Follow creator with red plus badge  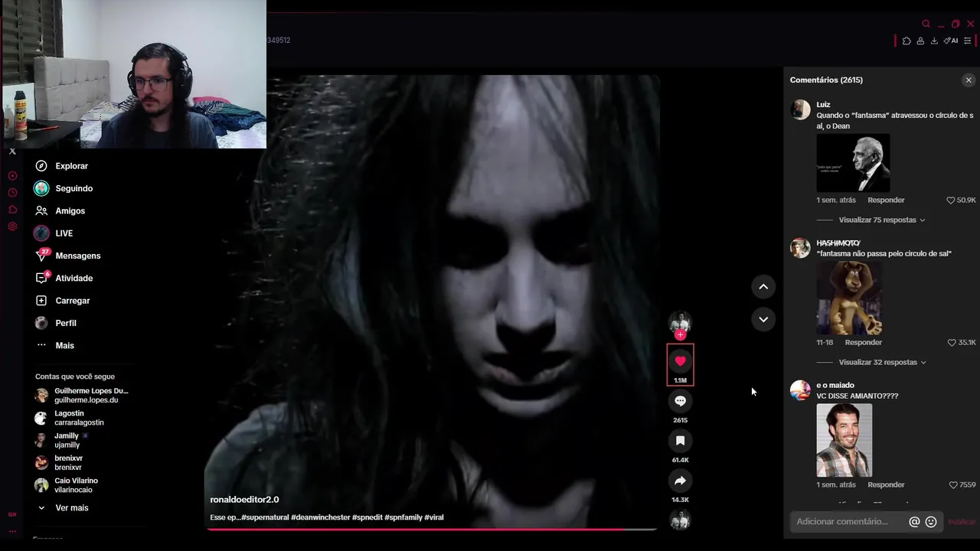pos(680,334)
